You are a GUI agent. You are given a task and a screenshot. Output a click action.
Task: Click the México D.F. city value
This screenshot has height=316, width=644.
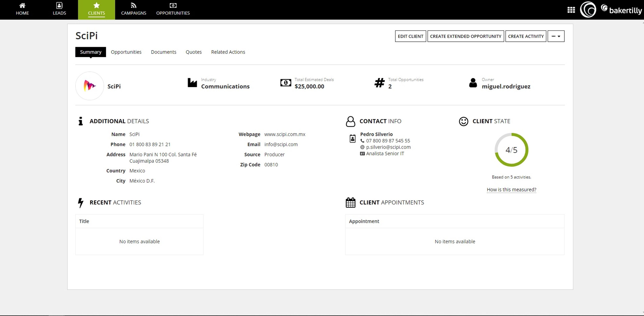142,181
